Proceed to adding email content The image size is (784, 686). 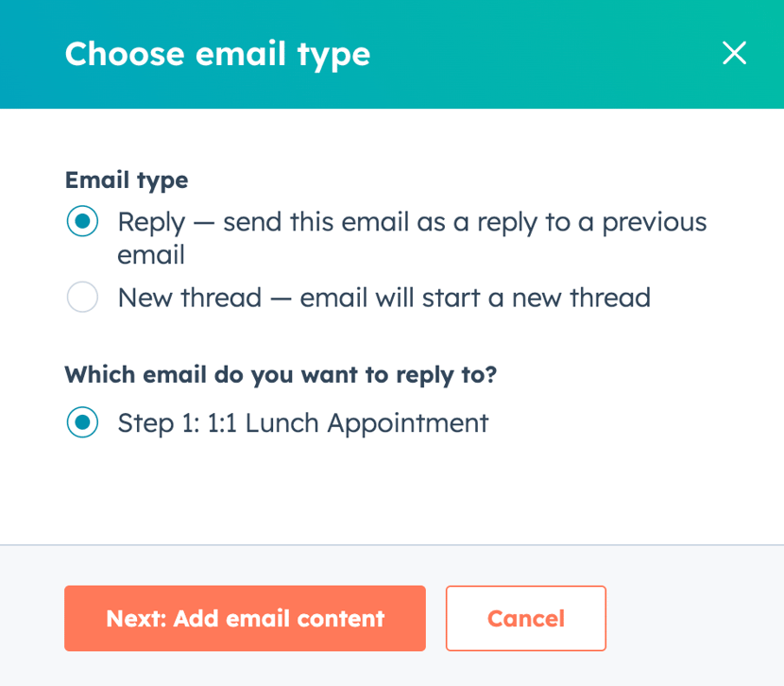click(x=245, y=619)
